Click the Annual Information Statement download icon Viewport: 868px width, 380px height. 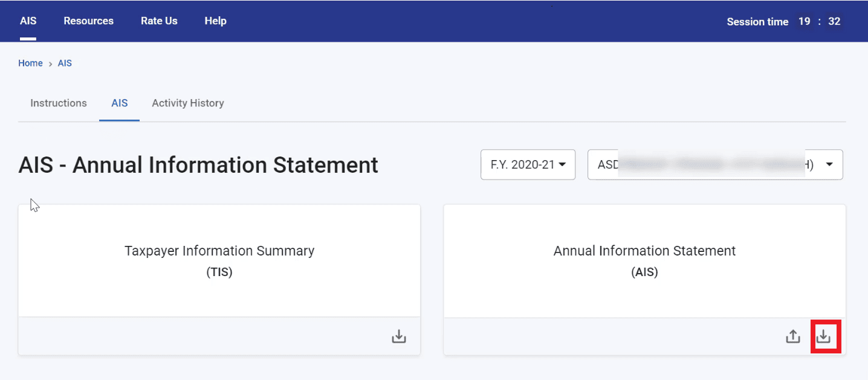824,337
